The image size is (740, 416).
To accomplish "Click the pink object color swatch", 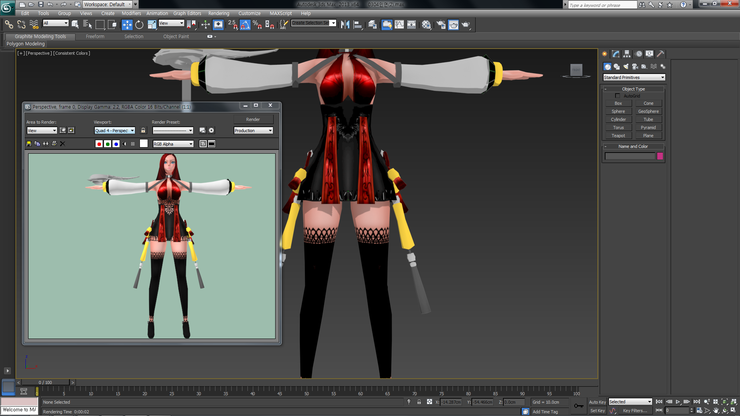I will pyautogui.click(x=660, y=156).
